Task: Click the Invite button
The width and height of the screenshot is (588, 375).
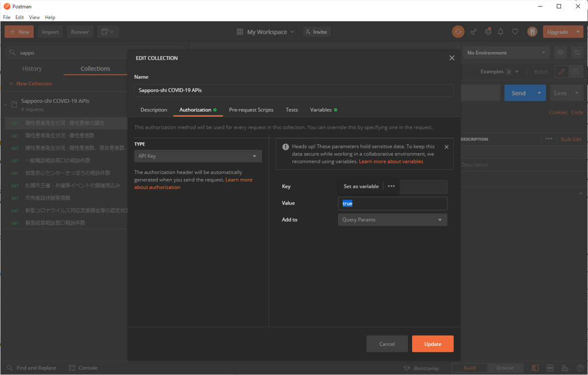Action: [x=317, y=32]
